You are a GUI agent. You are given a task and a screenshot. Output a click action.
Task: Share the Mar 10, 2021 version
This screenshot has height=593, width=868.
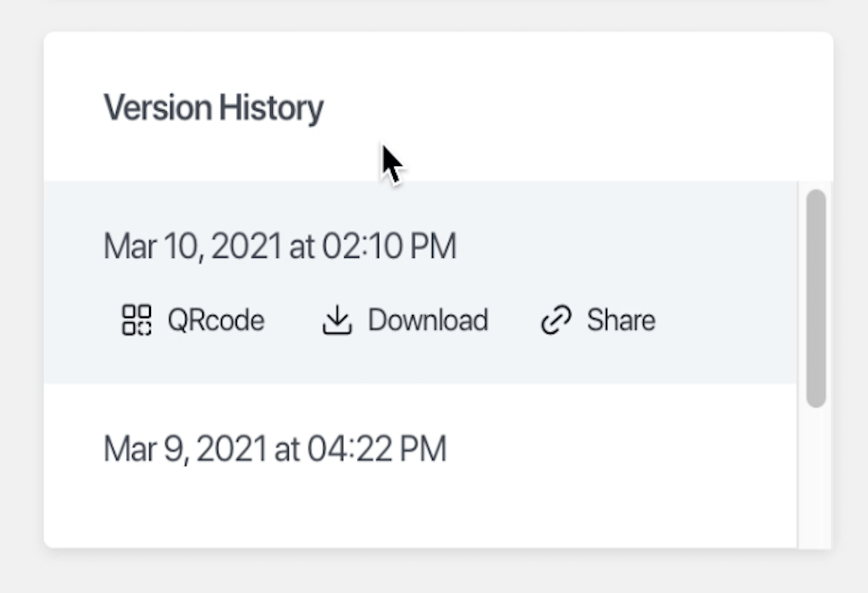598,320
